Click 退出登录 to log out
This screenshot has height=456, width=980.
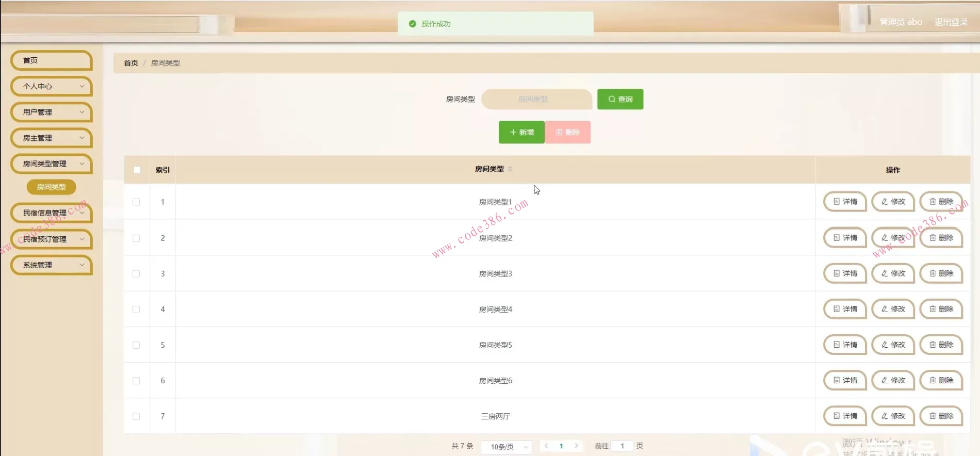951,22
